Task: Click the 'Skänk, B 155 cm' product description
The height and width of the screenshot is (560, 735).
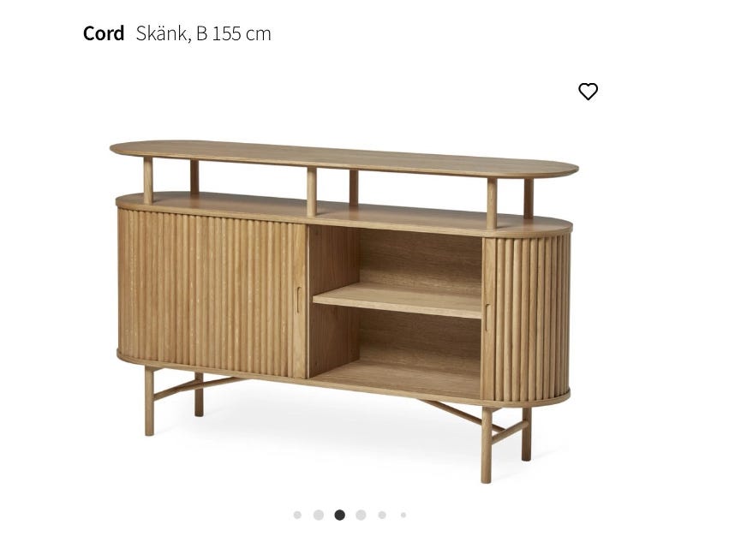Action: pyautogui.click(x=203, y=33)
